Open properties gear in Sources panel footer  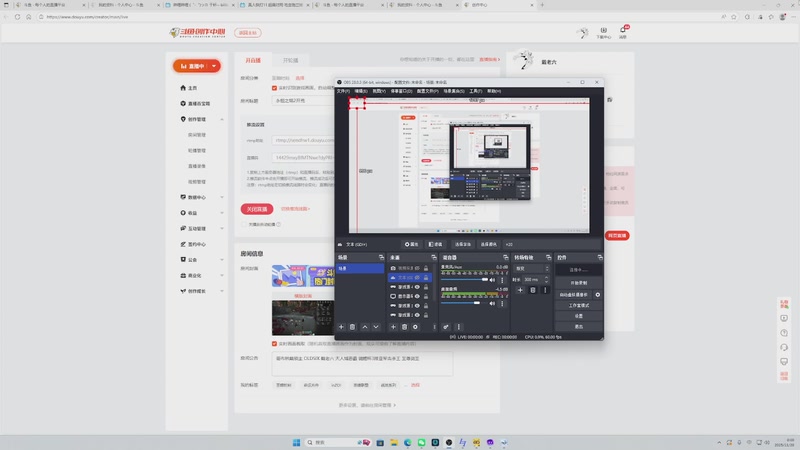pos(415,327)
